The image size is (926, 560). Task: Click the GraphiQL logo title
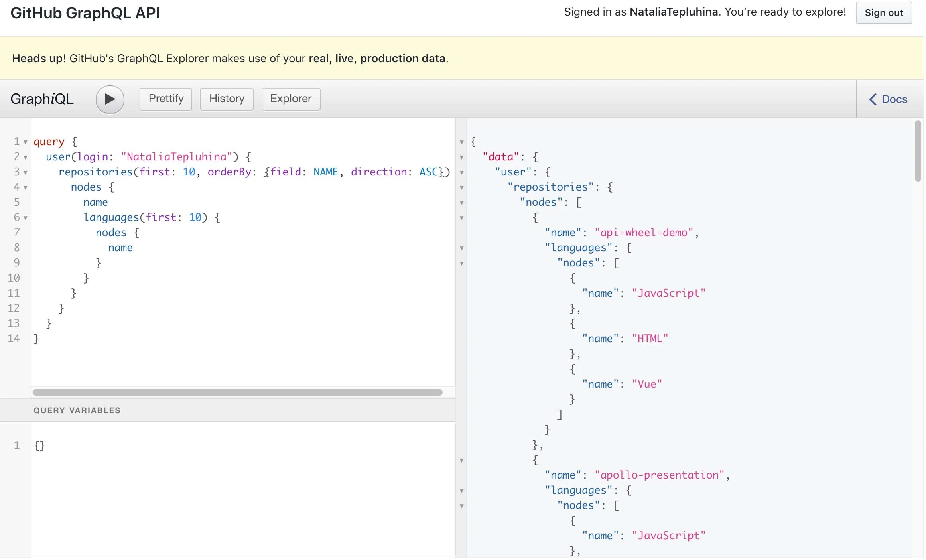point(42,99)
